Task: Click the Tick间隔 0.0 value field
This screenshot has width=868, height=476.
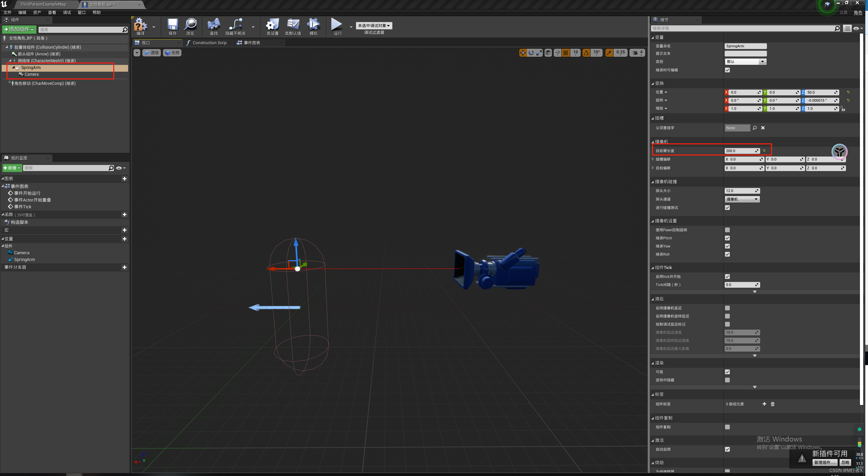Action: coord(742,285)
